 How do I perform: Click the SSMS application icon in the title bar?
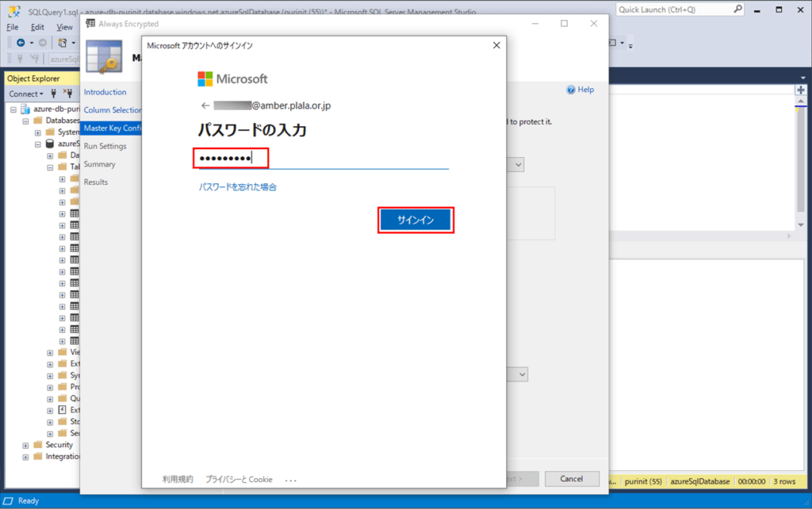13,10
